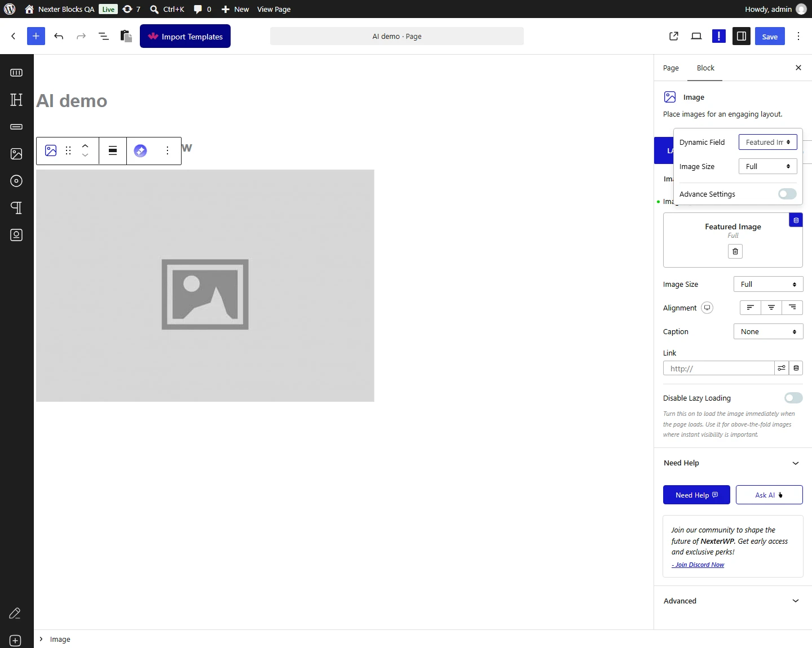Align the image center
This screenshot has height=648, width=812.
tap(771, 308)
